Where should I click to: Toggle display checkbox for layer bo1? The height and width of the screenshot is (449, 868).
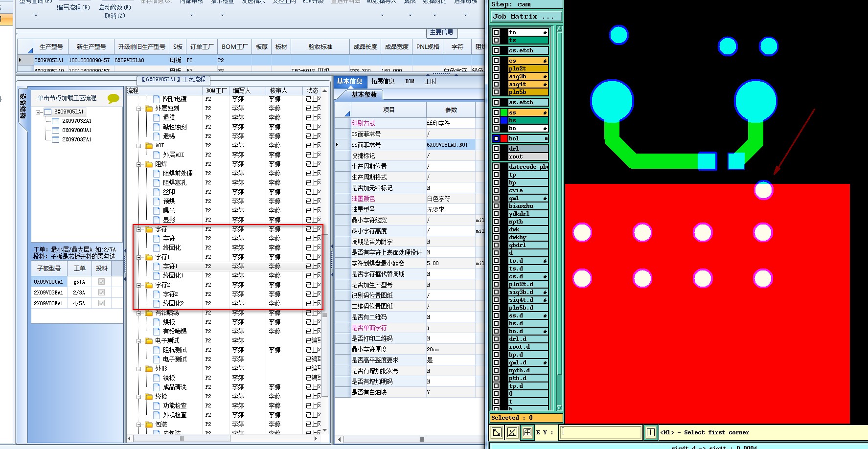tap(496, 138)
